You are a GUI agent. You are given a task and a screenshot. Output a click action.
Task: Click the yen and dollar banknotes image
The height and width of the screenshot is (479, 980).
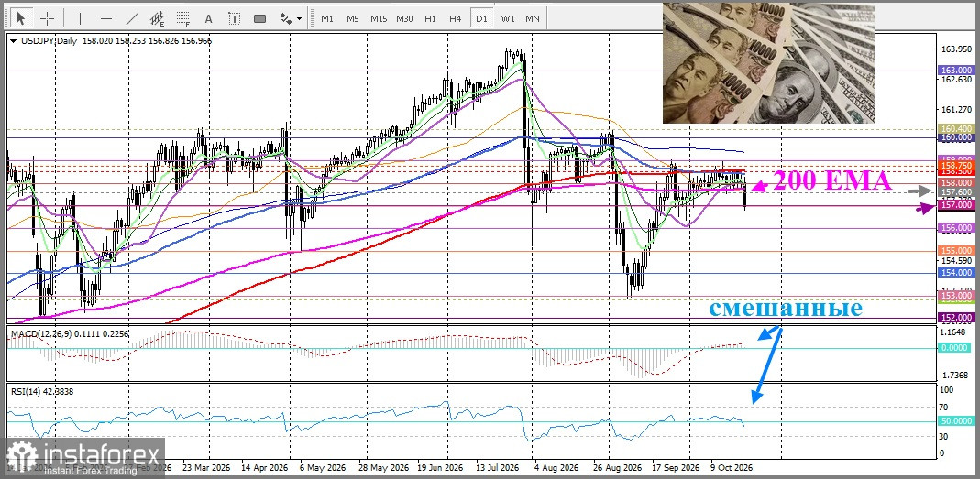[768, 62]
